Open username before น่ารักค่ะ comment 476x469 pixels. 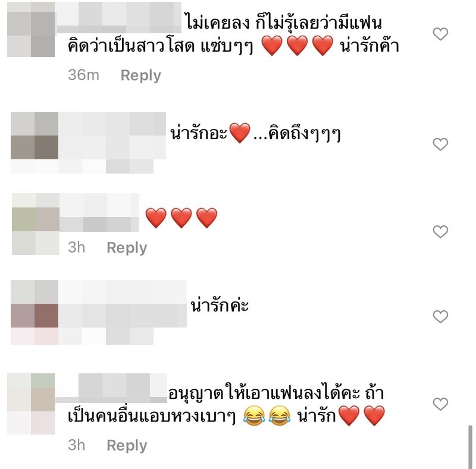click(x=123, y=304)
